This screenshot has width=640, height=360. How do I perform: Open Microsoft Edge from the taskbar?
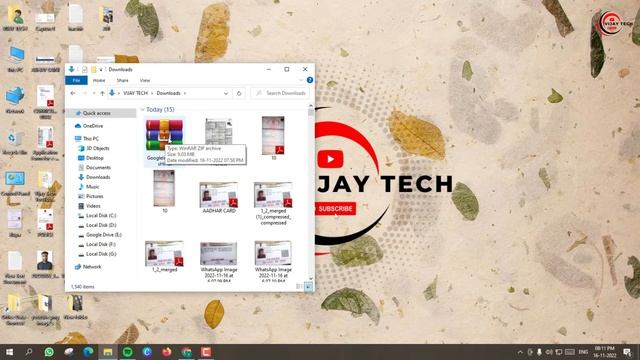pos(88,352)
